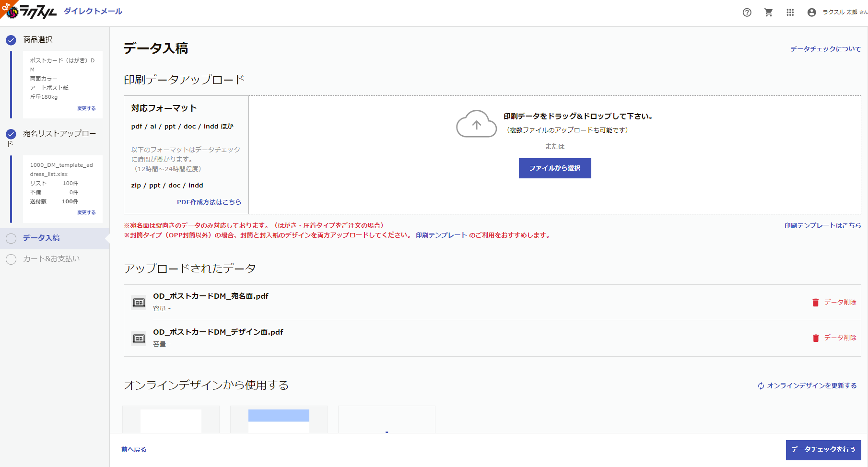Open the shopping cart icon
Screen dimensions: 868x467
(x=768, y=12)
